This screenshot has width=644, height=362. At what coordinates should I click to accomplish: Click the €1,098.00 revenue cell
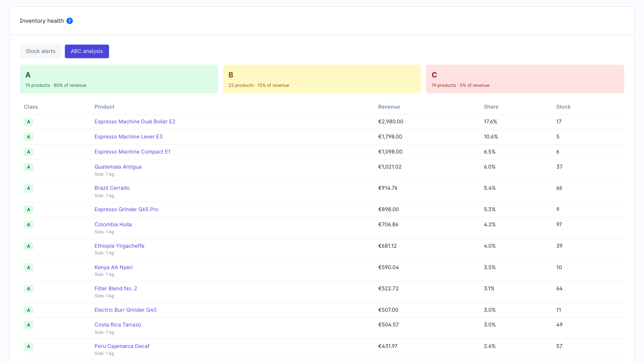(390, 152)
